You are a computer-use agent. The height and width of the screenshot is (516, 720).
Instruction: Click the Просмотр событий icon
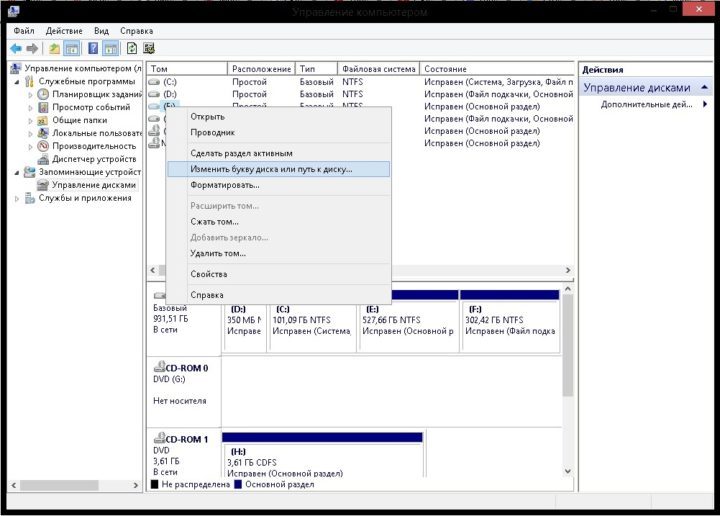(x=43, y=107)
